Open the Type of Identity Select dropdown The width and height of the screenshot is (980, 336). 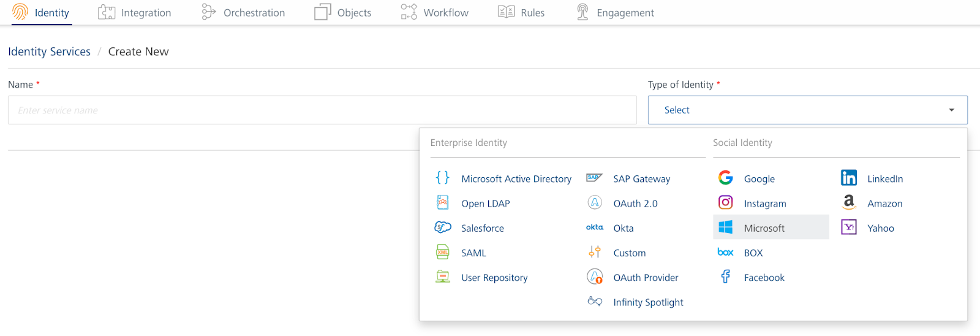pyautogui.click(x=808, y=110)
